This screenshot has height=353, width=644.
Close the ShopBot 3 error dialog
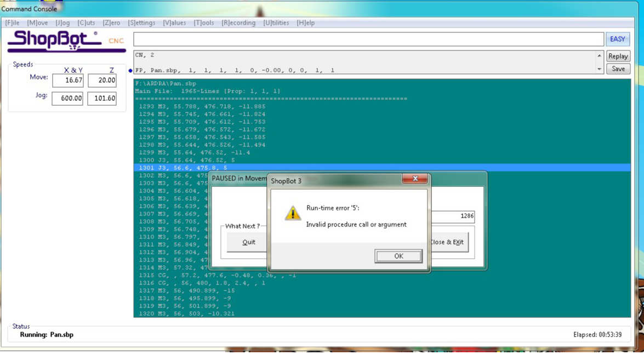click(x=415, y=179)
